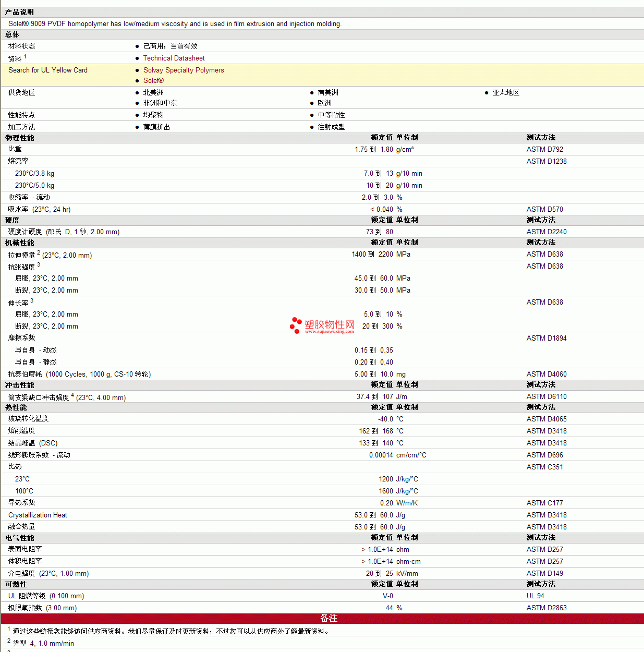The width and height of the screenshot is (644, 652).
Task: Select the 收缩率 - 流动 row label
Action: [x=29, y=197]
